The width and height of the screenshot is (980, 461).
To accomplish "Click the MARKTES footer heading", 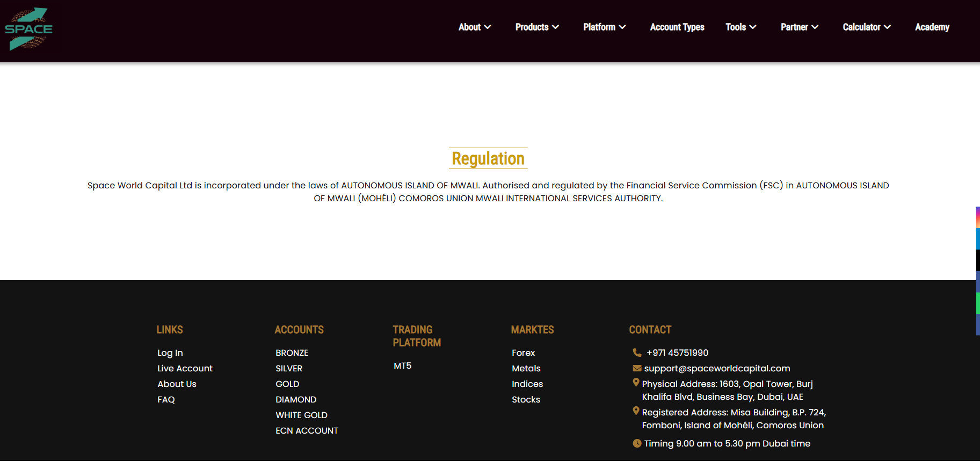I will click(532, 330).
